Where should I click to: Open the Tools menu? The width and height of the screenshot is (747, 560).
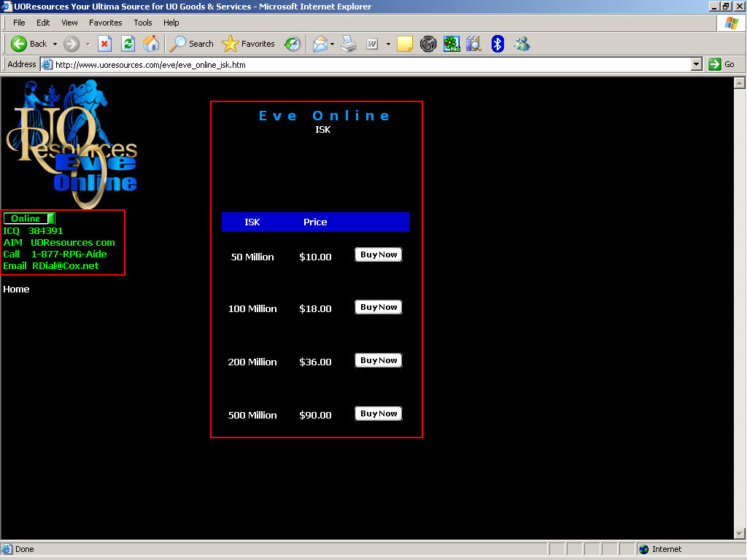[x=142, y=23]
